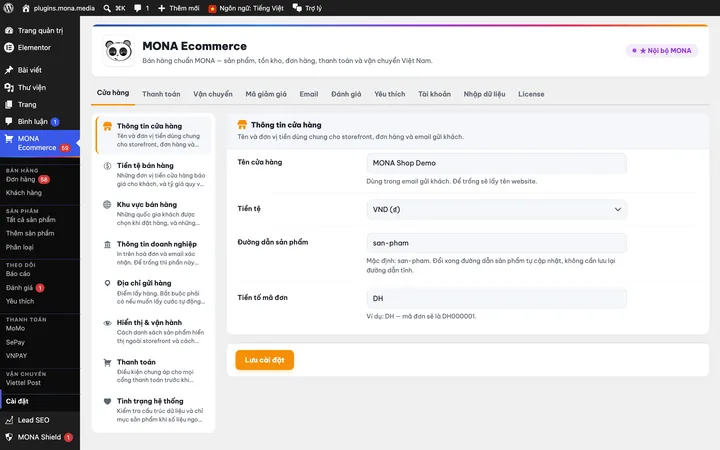
Task: Open the License tab
Action: pyautogui.click(x=531, y=94)
